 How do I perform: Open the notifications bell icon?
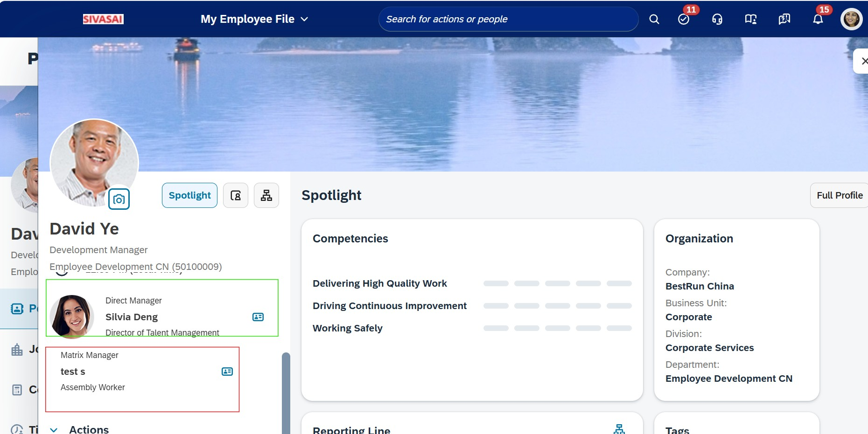coord(818,19)
